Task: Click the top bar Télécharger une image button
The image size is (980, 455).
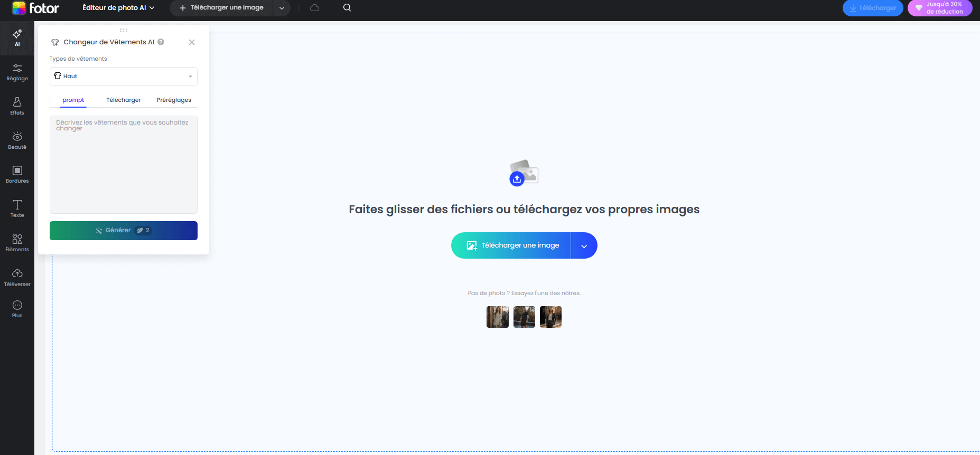Action: click(221, 8)
